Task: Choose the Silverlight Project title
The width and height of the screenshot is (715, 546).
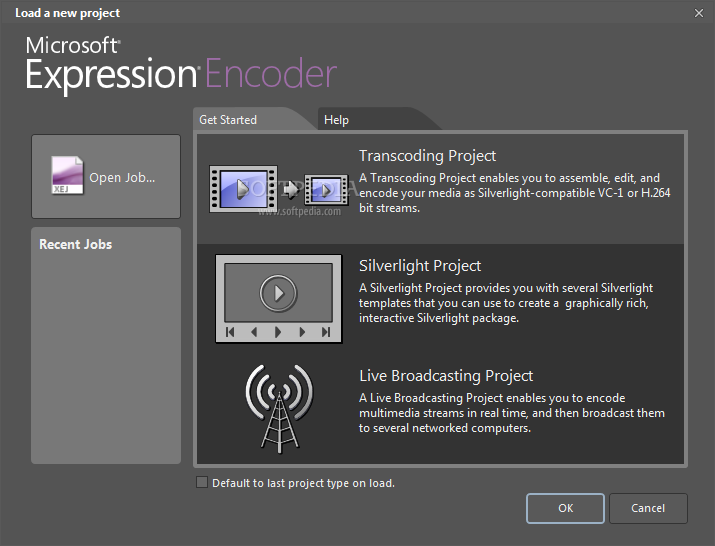Action: pyautogui.click(x=420, y=266)
